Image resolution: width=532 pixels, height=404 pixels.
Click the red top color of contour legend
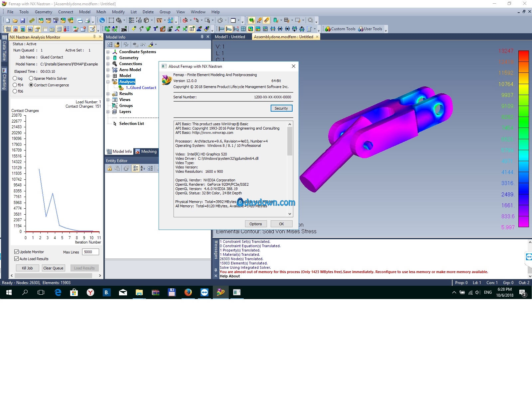click(x=523, y=56)
